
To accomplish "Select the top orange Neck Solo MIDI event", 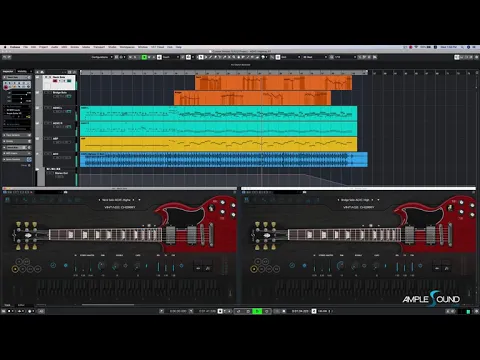I will (x=273, y=83).
